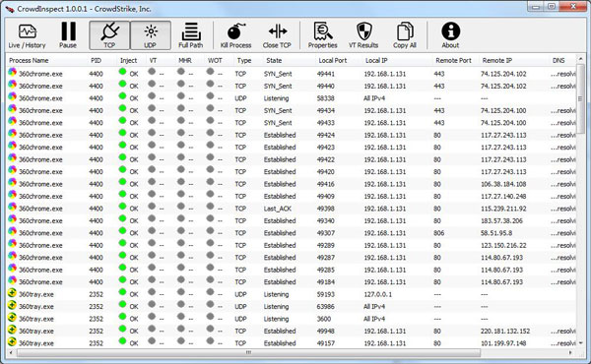Sort by Remote IP column header
The width and height of the screenshot is (591, 364).
tap(497, 60)
